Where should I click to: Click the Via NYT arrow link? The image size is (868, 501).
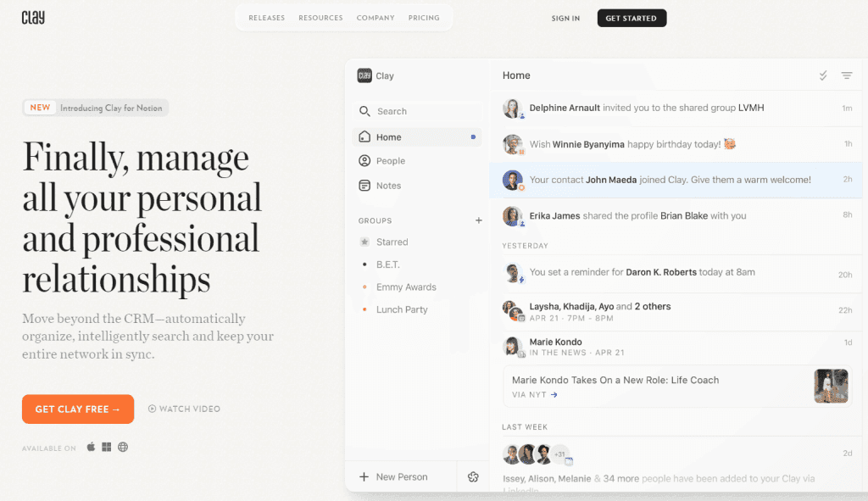tap(535, 395)
